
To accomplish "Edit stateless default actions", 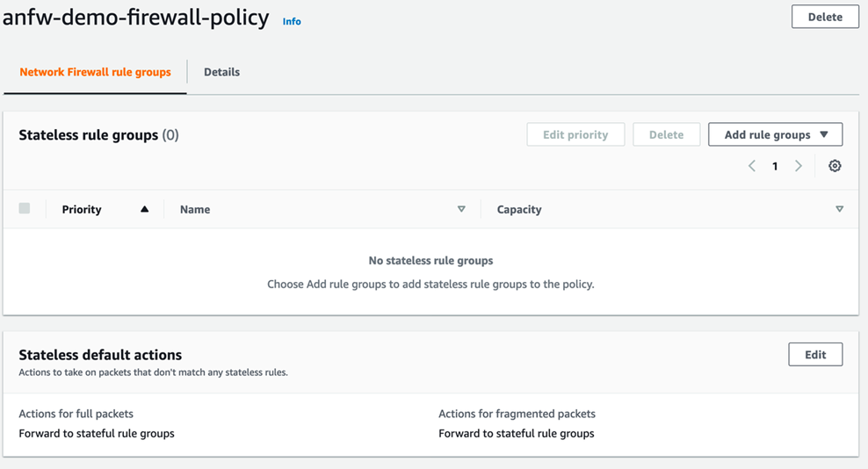I will [814, 355].
